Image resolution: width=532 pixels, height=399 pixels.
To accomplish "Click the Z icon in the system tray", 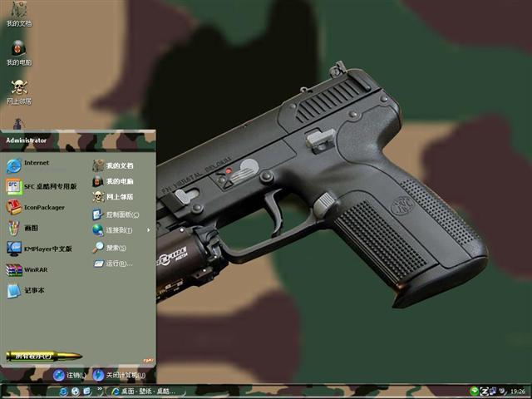I will [x=484, y=392].
